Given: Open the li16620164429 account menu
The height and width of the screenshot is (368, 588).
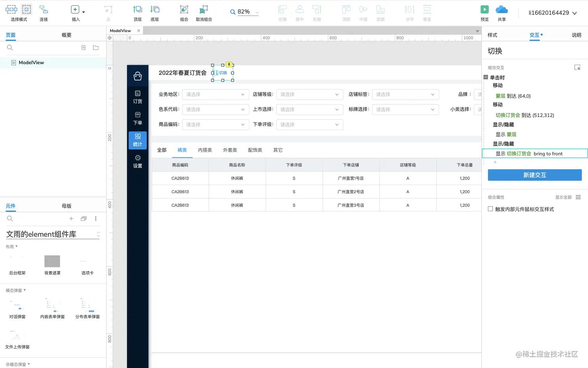Looking at the screenshot, I should (x=553, y=13).
